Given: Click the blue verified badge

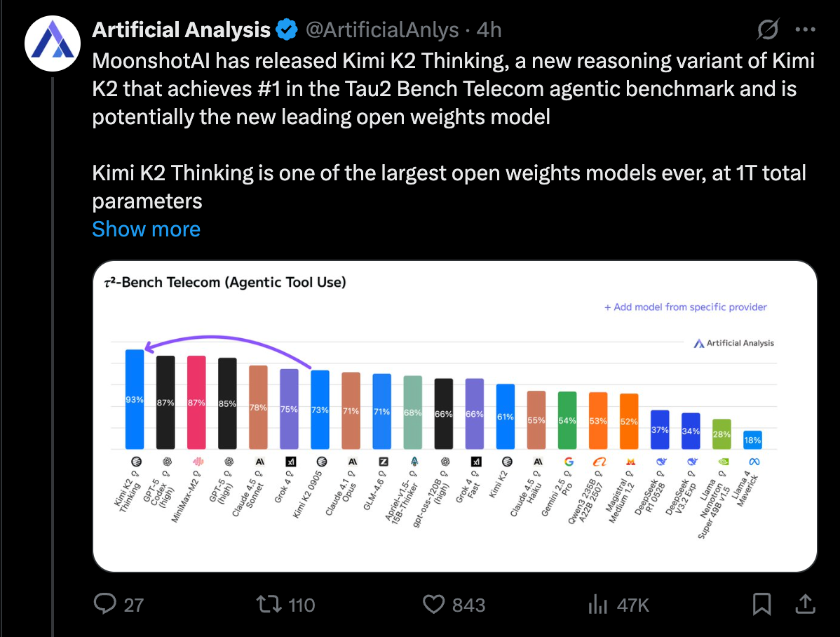Looking at the screenshot, I should (286, 29).
